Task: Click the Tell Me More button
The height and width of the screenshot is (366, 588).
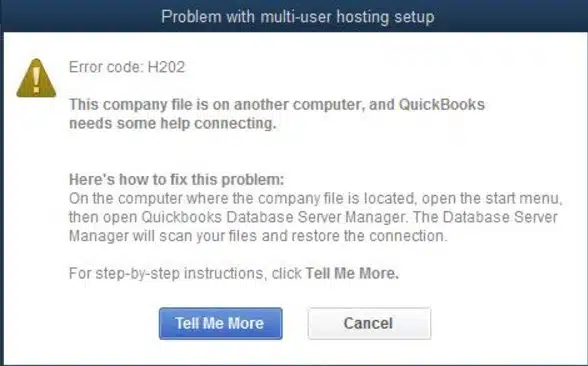Action: [220, 324]
